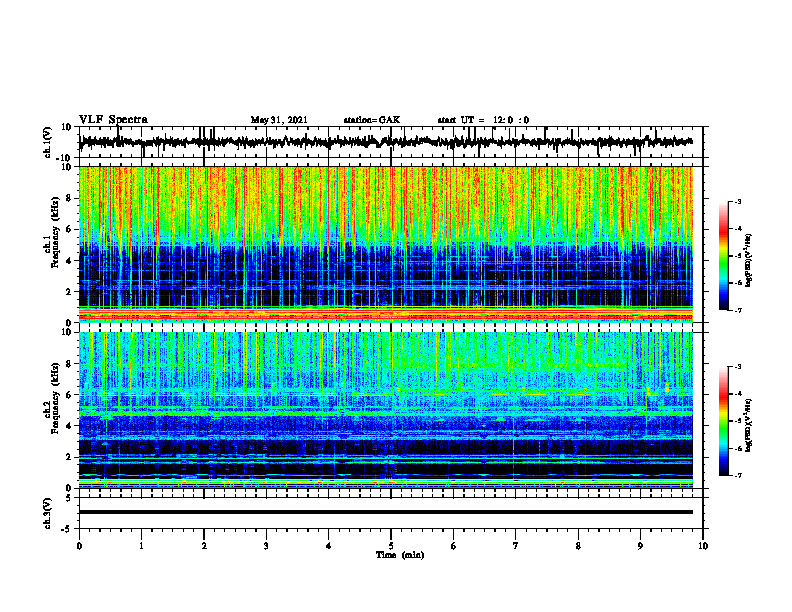Click time axis tick label "1"

tap(141, 546)
